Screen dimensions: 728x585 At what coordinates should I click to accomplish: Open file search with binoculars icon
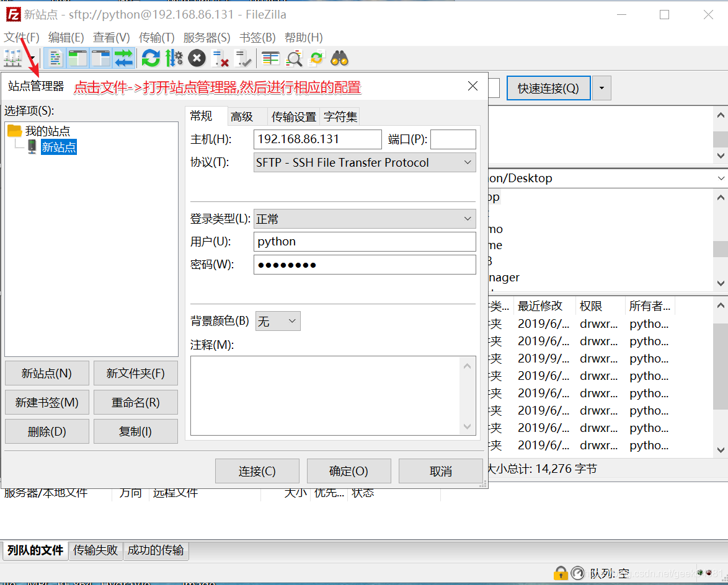tap(339, 58)
